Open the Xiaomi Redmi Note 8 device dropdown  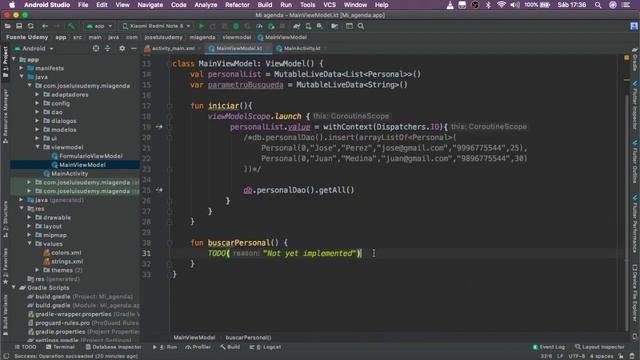[156, 26]
